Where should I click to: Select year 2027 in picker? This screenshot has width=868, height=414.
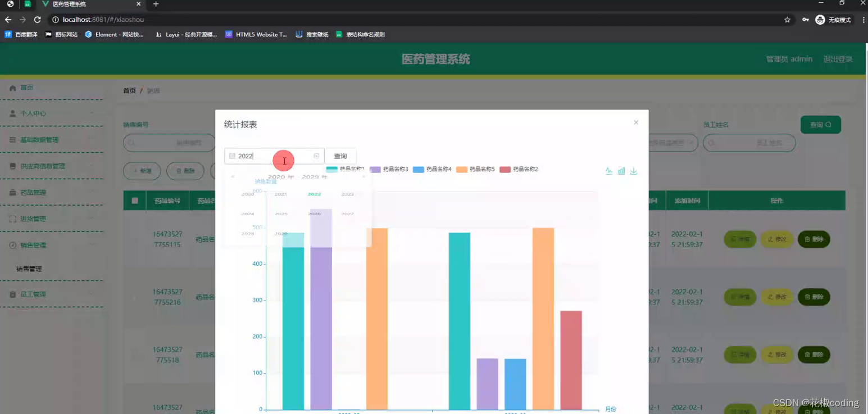(x=348, y=214)
